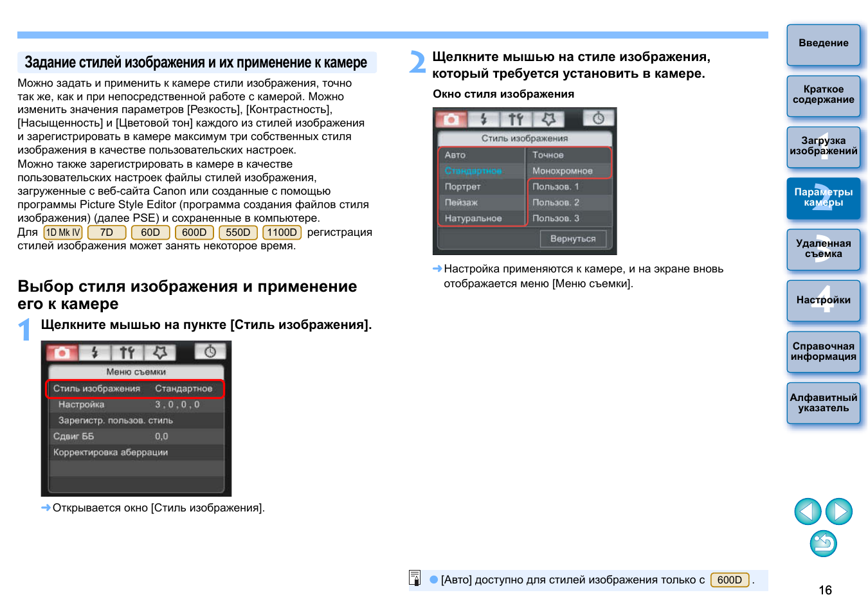Viewport: 868px width, 613px height.
Task: Open Справочная информация section
Action: (x=824, y=352)
